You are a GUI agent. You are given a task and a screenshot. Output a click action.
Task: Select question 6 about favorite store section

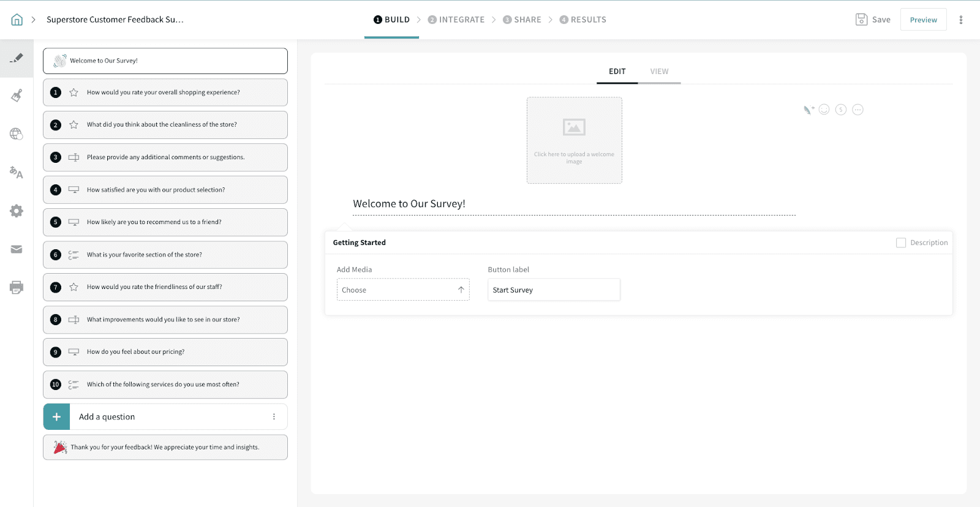point(165,255)
